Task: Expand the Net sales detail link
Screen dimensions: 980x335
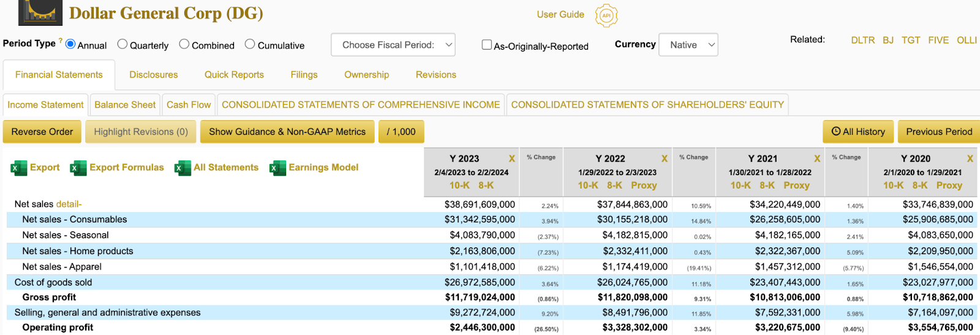Action: (69, 205)
